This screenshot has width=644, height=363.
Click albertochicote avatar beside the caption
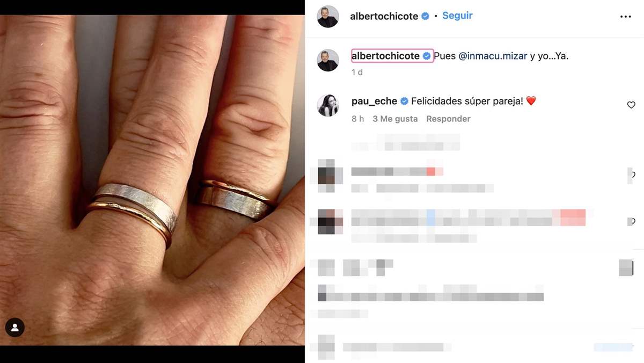click(328, 60)
